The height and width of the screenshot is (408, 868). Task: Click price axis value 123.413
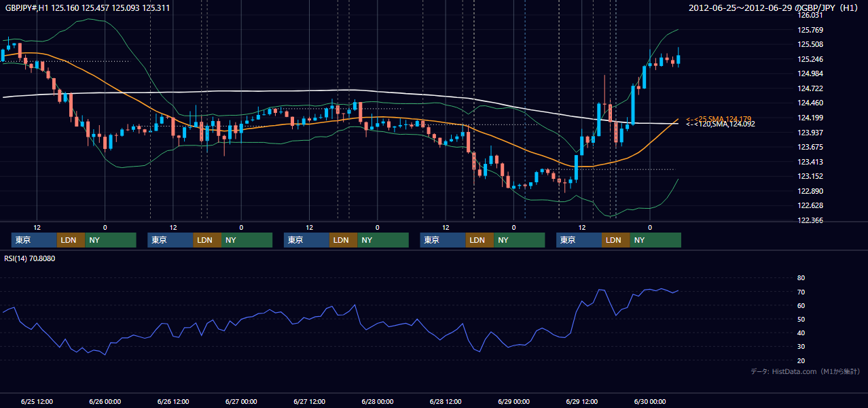coord(810,162)
